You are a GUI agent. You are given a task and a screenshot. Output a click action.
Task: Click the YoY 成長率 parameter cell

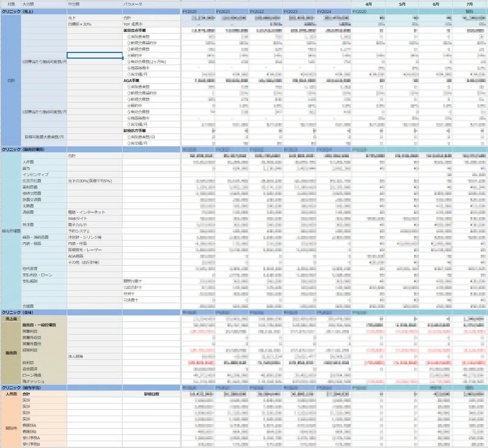click(151, 24)
